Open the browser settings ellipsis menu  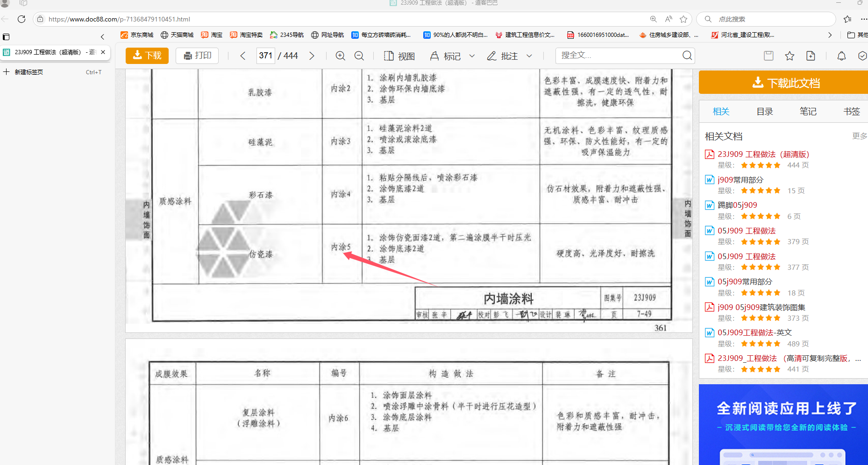(864, 19)
